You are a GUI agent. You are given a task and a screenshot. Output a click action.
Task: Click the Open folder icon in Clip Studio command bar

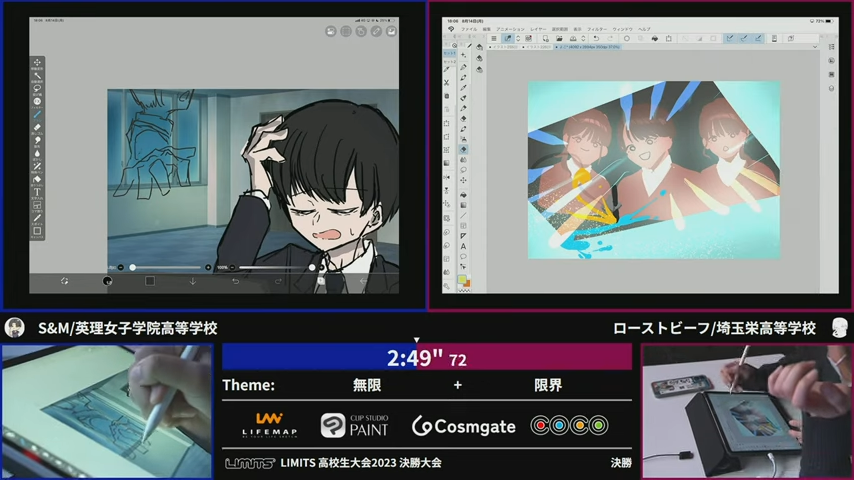click(559, 39)
